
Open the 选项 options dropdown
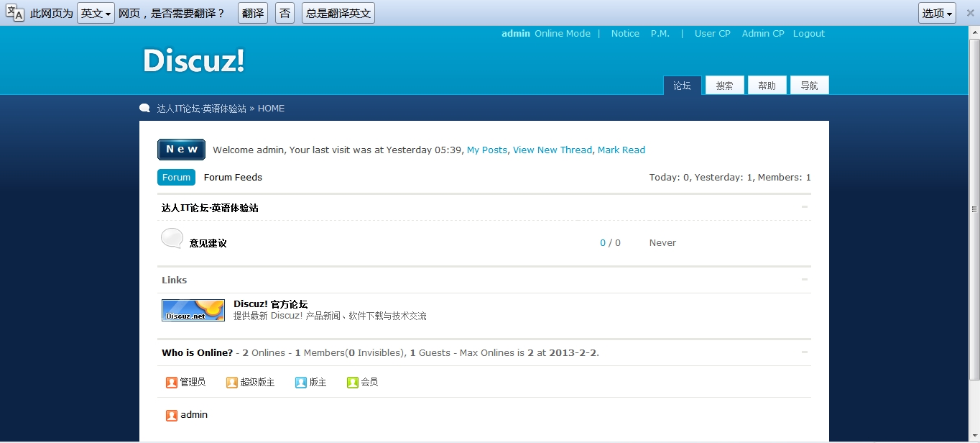tap(937, 13)
